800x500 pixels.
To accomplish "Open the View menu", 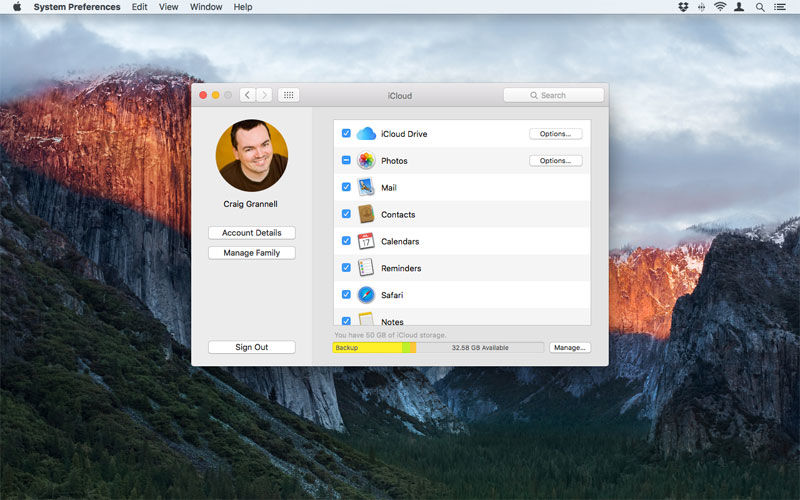I will click(x=168, y=7).
